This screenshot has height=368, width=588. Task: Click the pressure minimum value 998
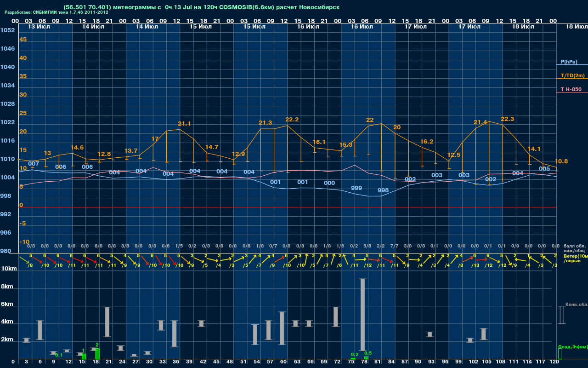pos(383,190)
